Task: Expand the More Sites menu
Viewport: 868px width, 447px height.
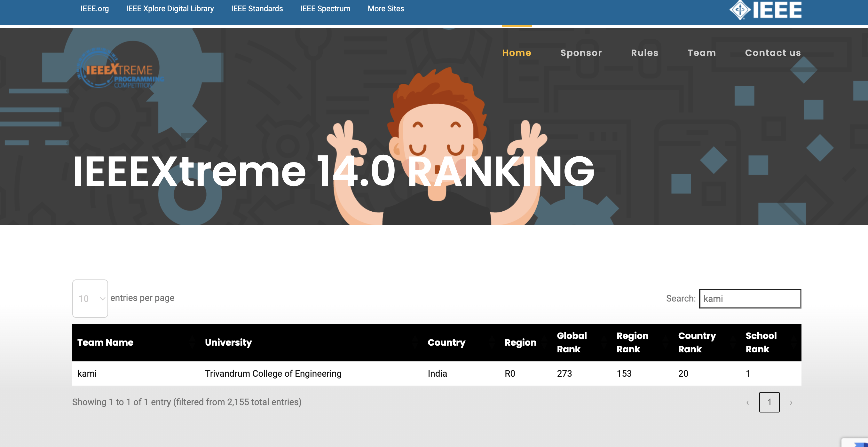Action: (x=385, y=8)
